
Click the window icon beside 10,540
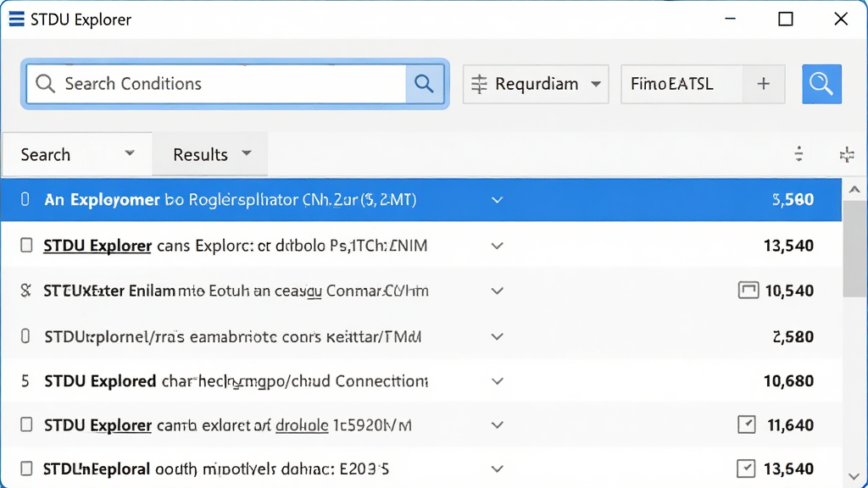pyautogui.click(x=748, y=290)
